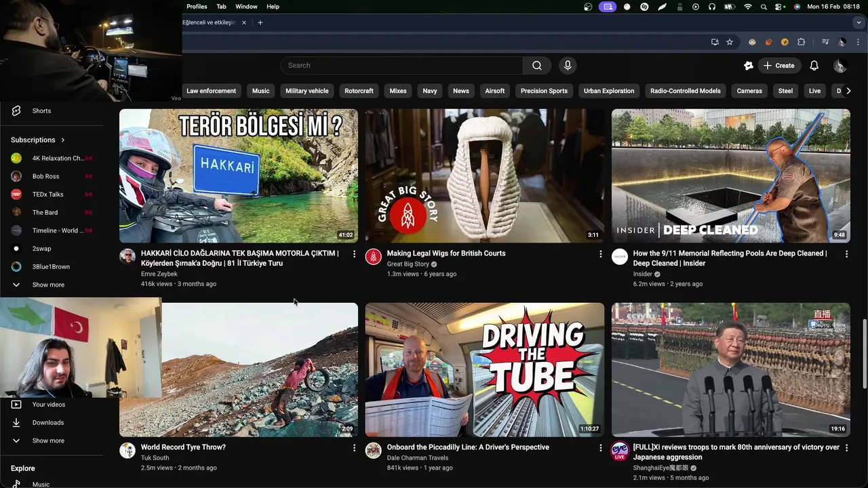Image resolution: width=868 pixels, height=488 pixels.
Task: Open Shazam in the macOS menu bar
Action: [644, 7]
